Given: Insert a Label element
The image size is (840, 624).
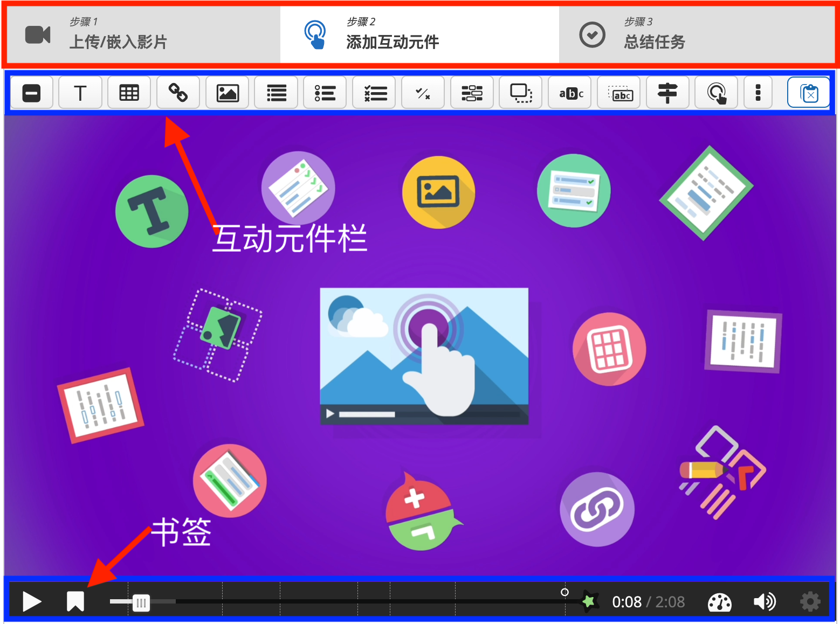Looking at the screenshot, I should point(32,92).
